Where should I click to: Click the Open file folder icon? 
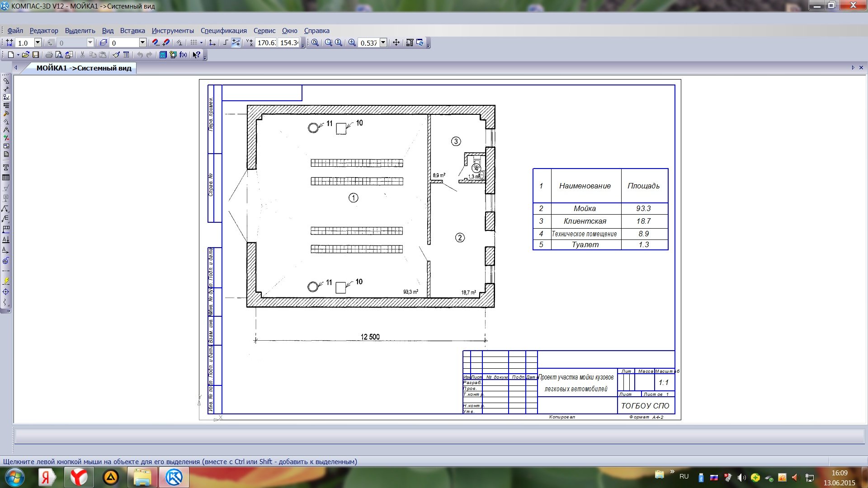25,55
